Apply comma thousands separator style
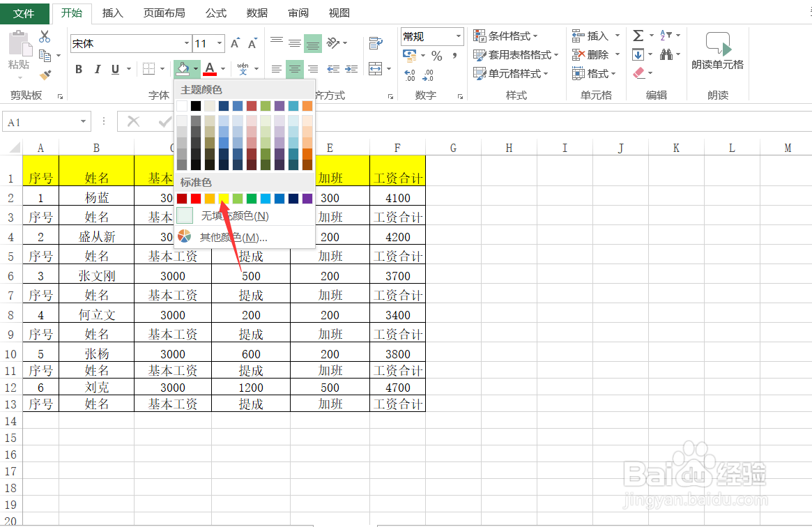Image resolution: width=812 pixels, height=527 pixels. point(454,55)
